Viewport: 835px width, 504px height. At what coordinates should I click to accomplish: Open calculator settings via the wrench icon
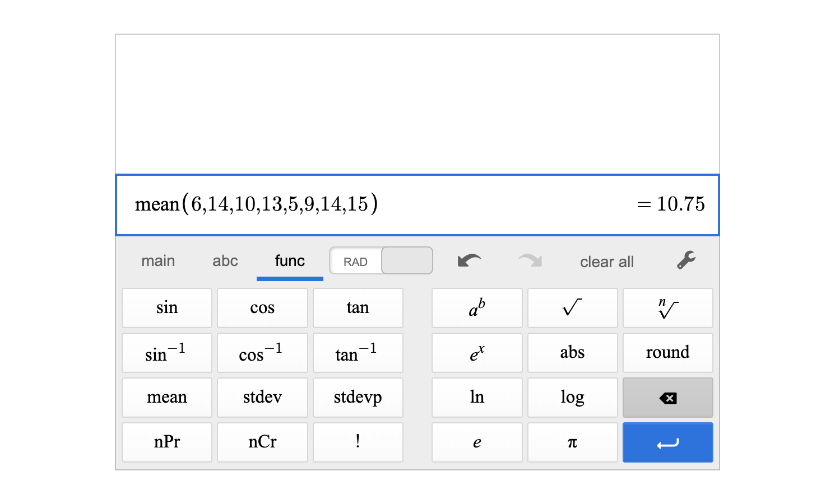685,260
